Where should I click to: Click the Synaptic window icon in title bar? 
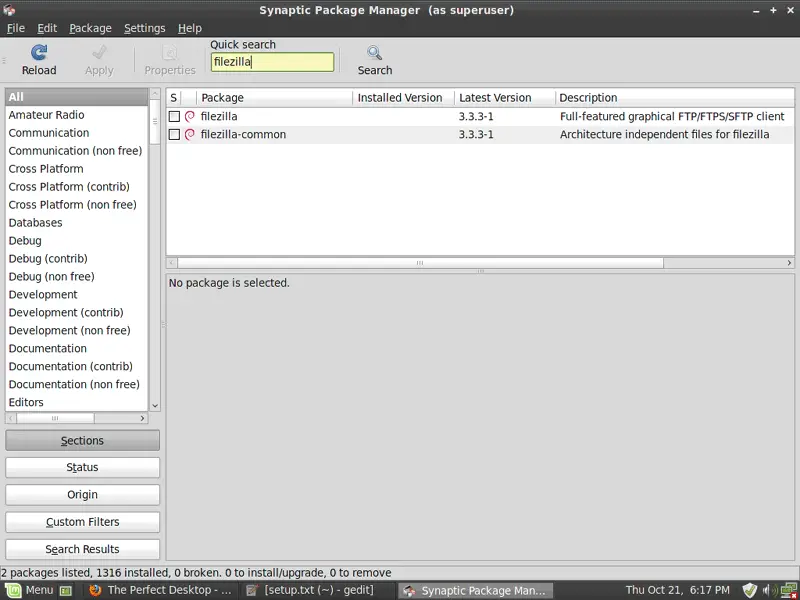[9, 10]
